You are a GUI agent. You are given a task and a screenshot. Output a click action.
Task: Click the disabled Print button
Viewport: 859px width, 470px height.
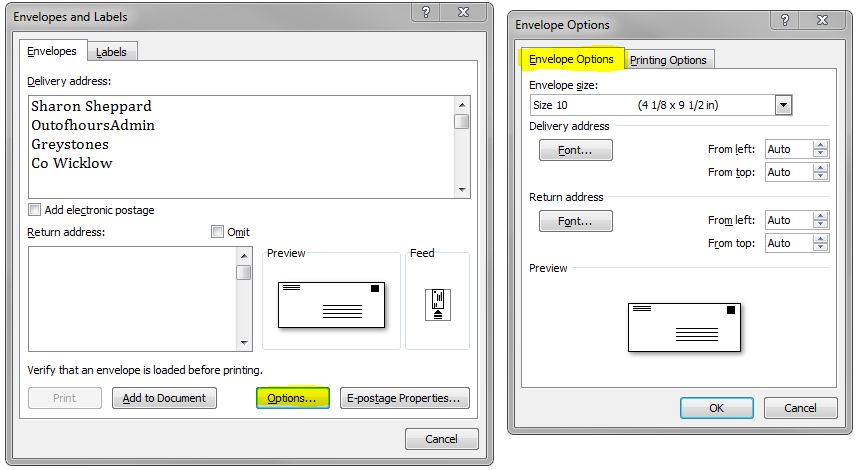(x=65, y=398)
